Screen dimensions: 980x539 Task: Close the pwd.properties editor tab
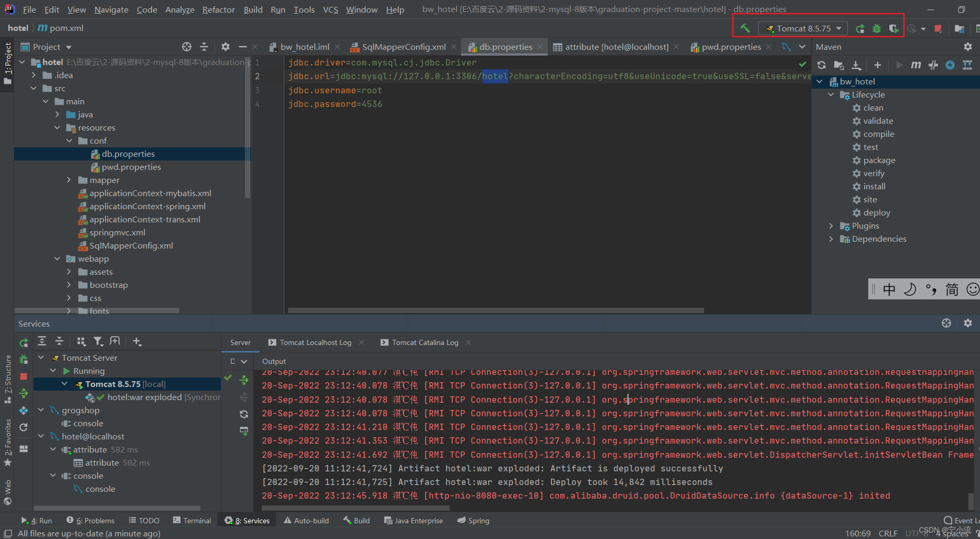click(x=769, y=47)
